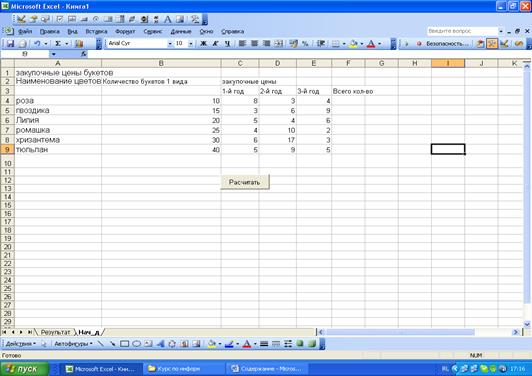Screen dimensions: 532x376
Task: Select the Oval drawing tool
Action: (x=136, y=344)
